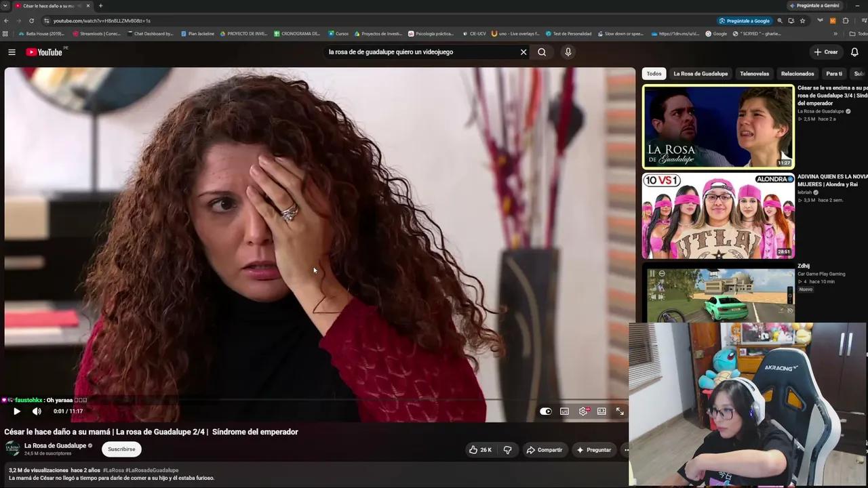Select the Para ti filter chip
868x488 pixels.
click(834, 74)
